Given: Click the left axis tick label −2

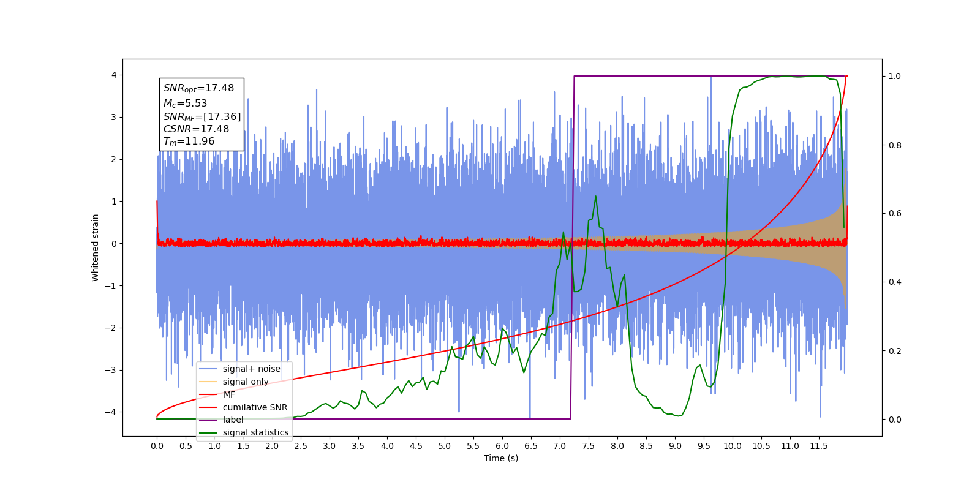Looking at the screenshot, I should (x=111, y=328).
